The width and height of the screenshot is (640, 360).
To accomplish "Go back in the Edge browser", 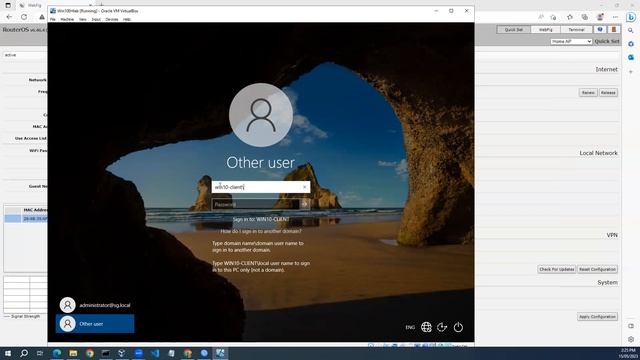I will coord(9,17).
